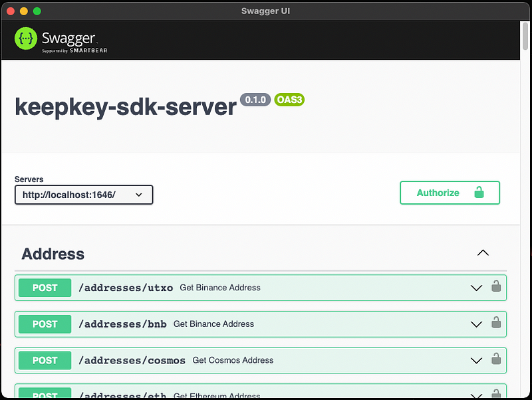Collapse the Address section
This screenshot has width=532, height=400.
pyautogui.click(x=483, y=253)
